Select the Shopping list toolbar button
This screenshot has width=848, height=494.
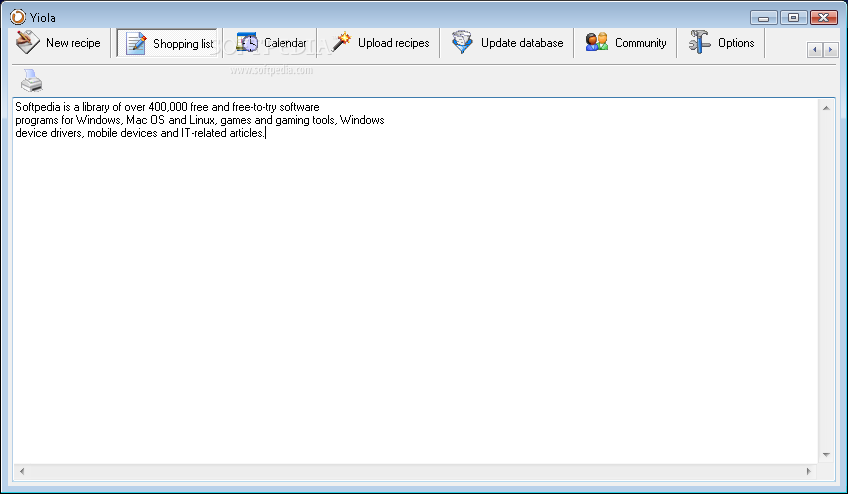(169, 43)
